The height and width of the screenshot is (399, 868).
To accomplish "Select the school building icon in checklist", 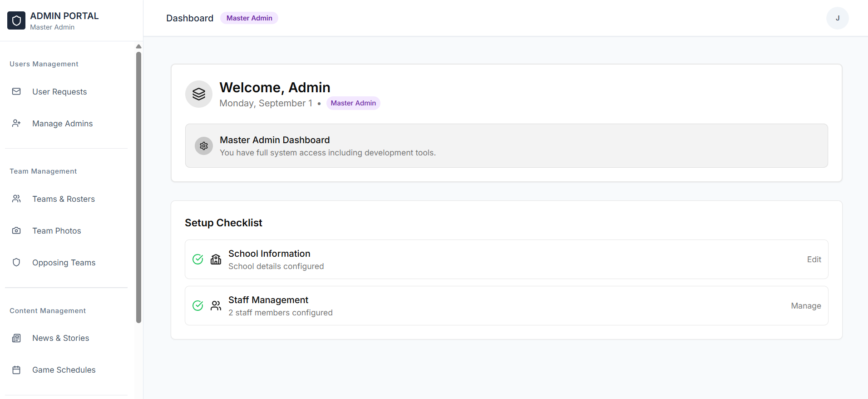I will (216, 259).
